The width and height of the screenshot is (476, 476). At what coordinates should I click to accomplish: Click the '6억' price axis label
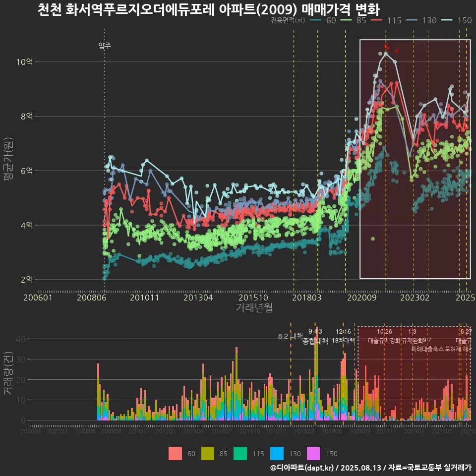[27, 171]
